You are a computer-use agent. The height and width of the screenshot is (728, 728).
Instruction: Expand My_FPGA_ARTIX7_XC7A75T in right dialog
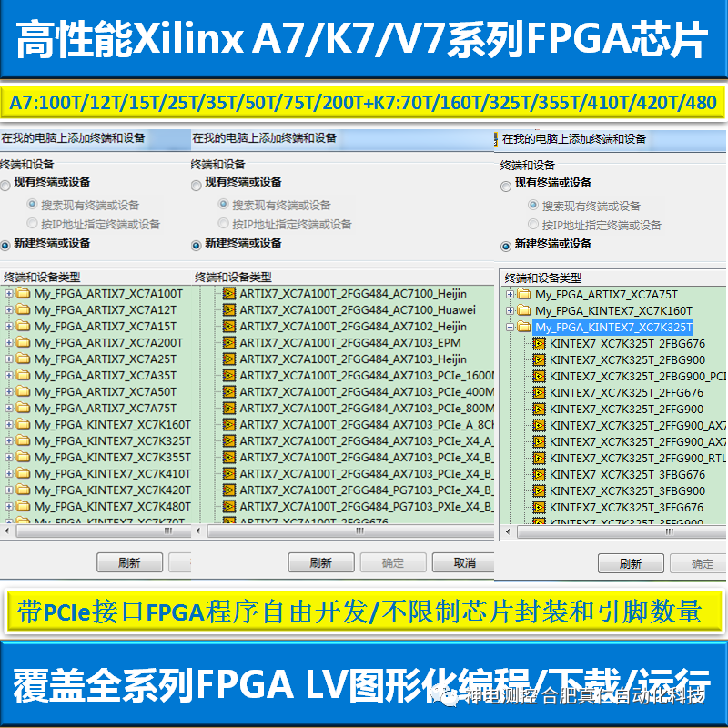click(510, 294)
